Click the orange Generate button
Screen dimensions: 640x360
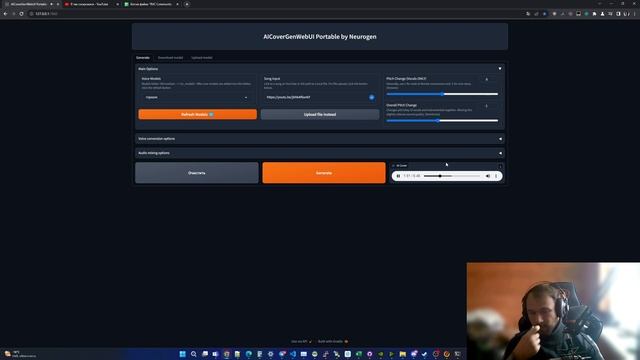point(324,173)
